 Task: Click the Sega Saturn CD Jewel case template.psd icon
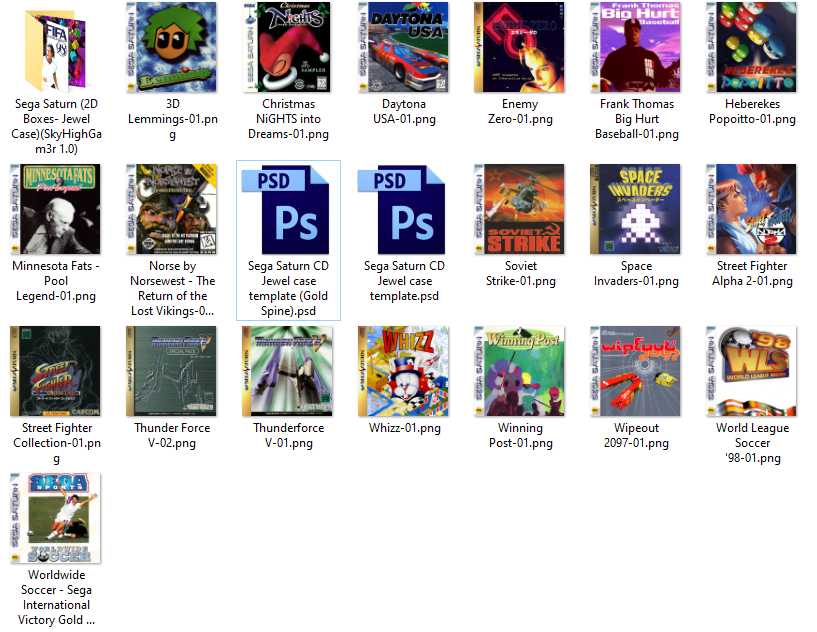404,210
